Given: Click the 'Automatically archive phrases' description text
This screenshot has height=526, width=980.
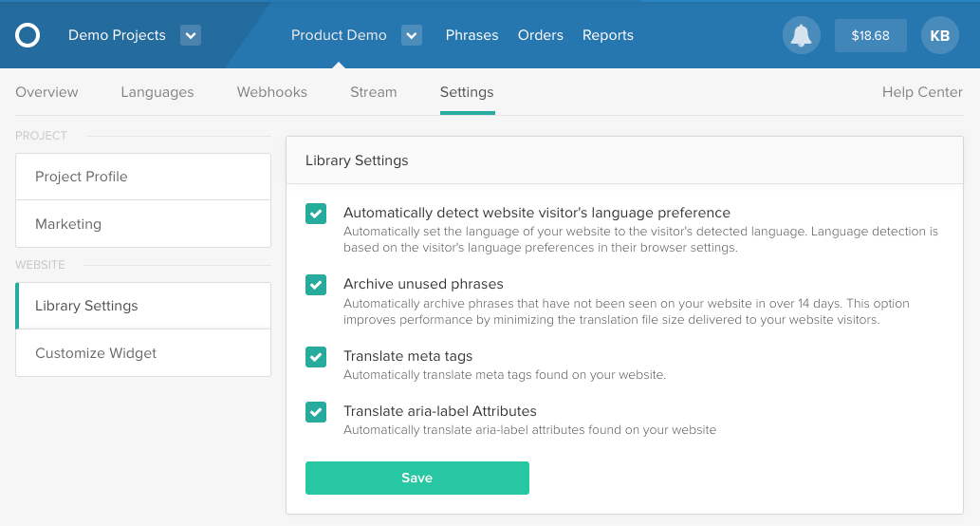Looking at the screenshot, I should [626, 311].
